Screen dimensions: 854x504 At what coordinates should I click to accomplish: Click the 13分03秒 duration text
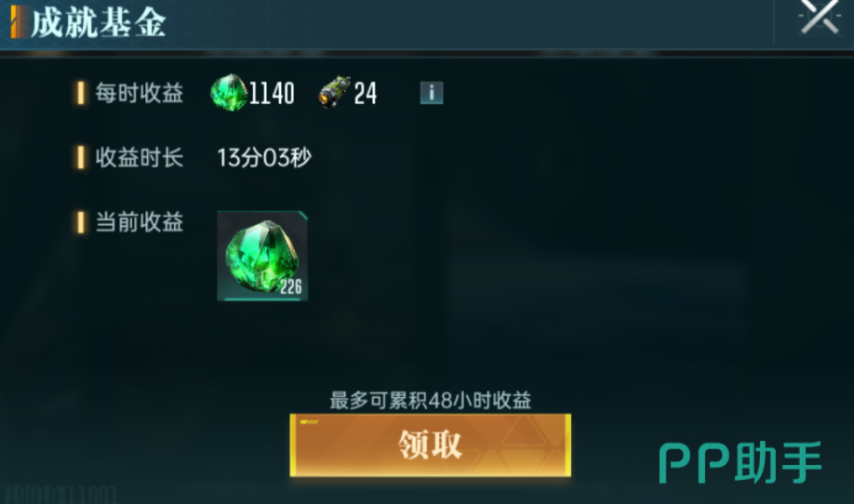[264, 158]
